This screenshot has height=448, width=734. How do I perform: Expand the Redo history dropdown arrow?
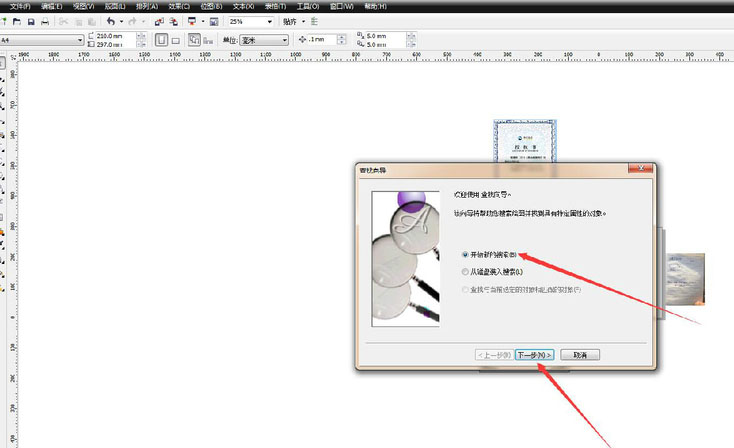(143, 22)
